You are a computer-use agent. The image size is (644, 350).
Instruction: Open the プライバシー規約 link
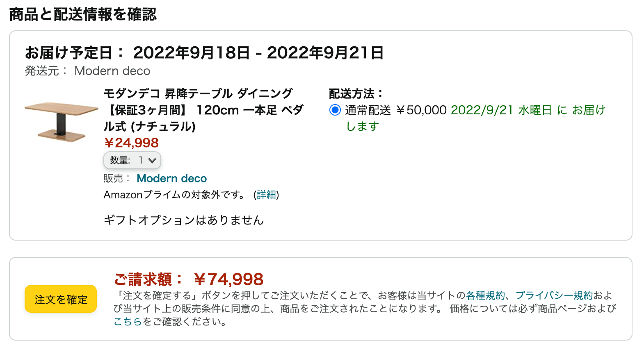(554, 295)
